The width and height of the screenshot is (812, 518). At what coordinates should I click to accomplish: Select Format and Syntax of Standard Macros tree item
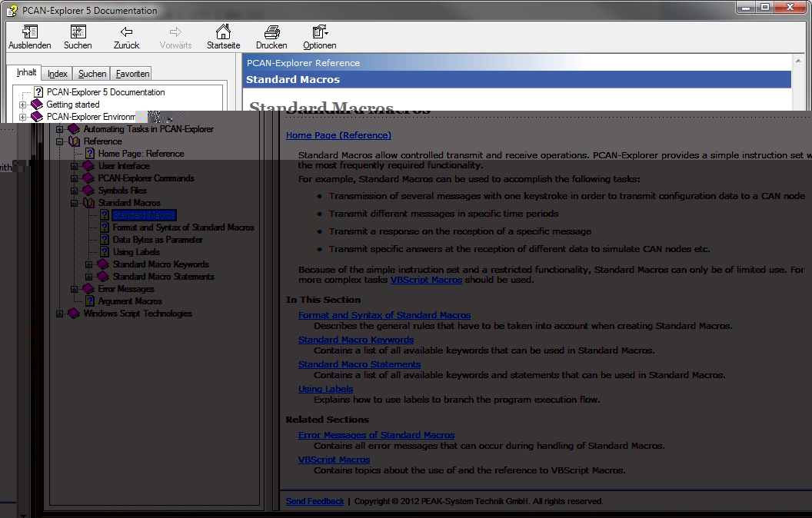tap(183, 227)
